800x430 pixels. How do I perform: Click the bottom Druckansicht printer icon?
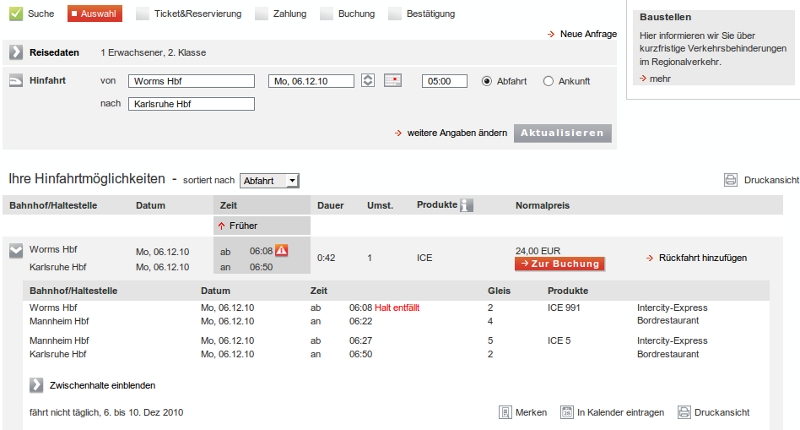tap(684, 412)
